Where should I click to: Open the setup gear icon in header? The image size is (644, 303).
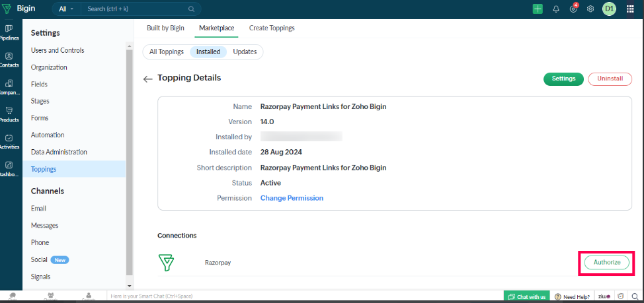tap(590, 9)
